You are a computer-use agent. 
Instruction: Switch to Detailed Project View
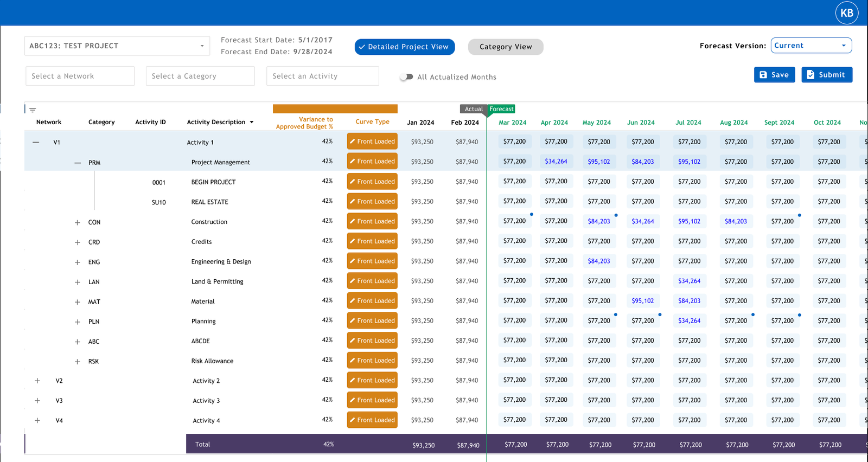[x=405, y=47]
